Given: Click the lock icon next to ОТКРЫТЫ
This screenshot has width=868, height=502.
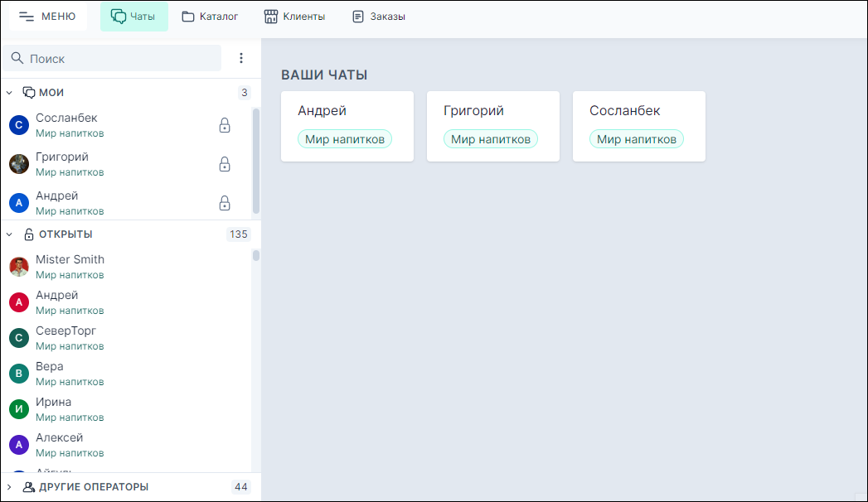Looking at the screenshot, I should coord(27,234).
